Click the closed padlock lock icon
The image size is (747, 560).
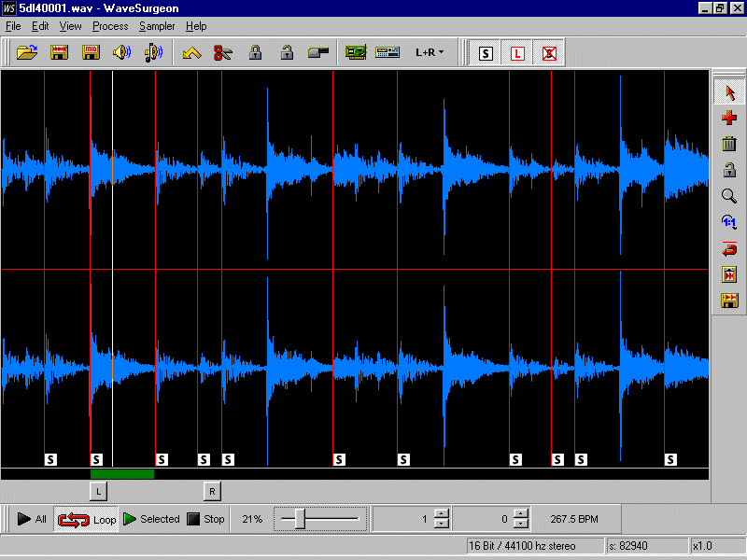(x=255, y=52)
